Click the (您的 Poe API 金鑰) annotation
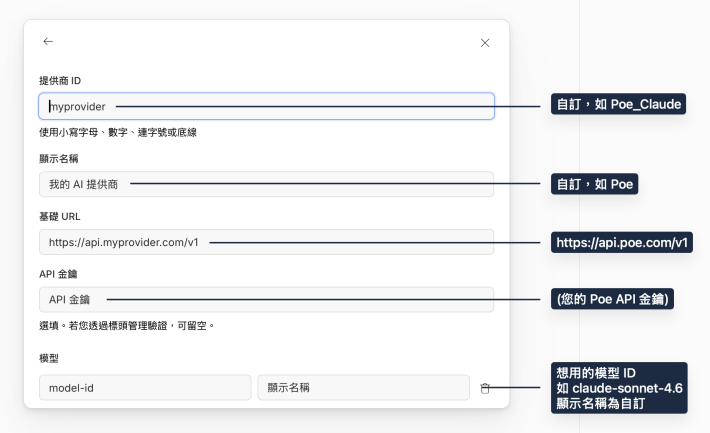 pyautogui.click(x=610, y=299)
